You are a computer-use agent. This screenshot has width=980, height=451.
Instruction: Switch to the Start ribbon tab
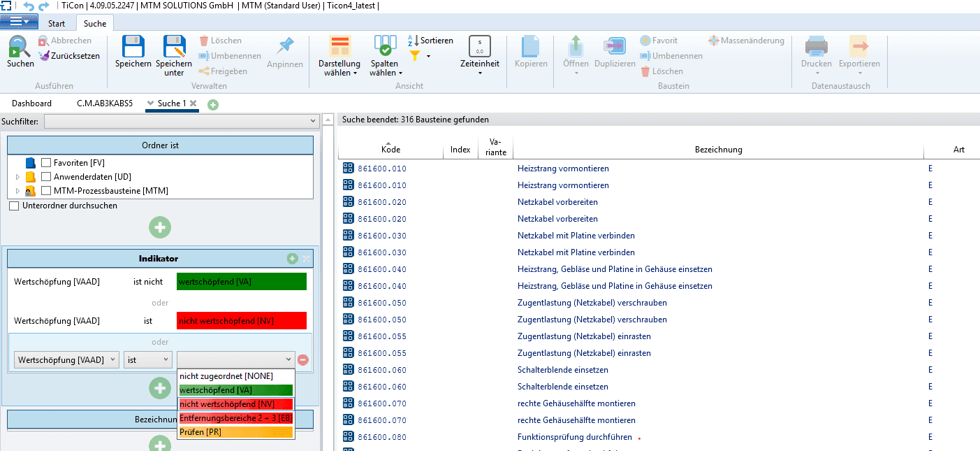click(x=57, y=24)
